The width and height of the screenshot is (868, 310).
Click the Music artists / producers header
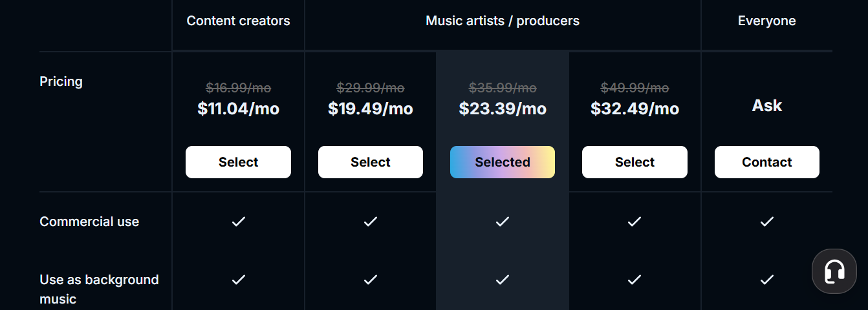coord(503,21)
